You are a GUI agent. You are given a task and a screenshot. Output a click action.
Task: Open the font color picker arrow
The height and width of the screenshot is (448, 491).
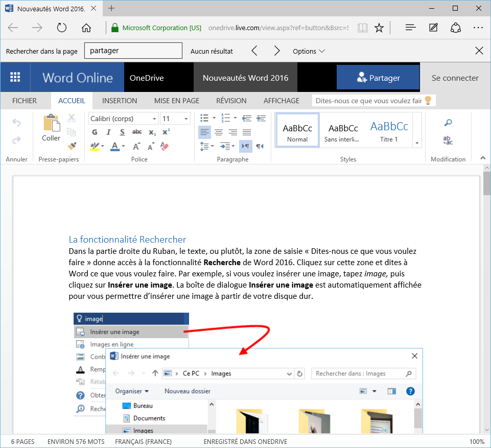click(124, 147)
